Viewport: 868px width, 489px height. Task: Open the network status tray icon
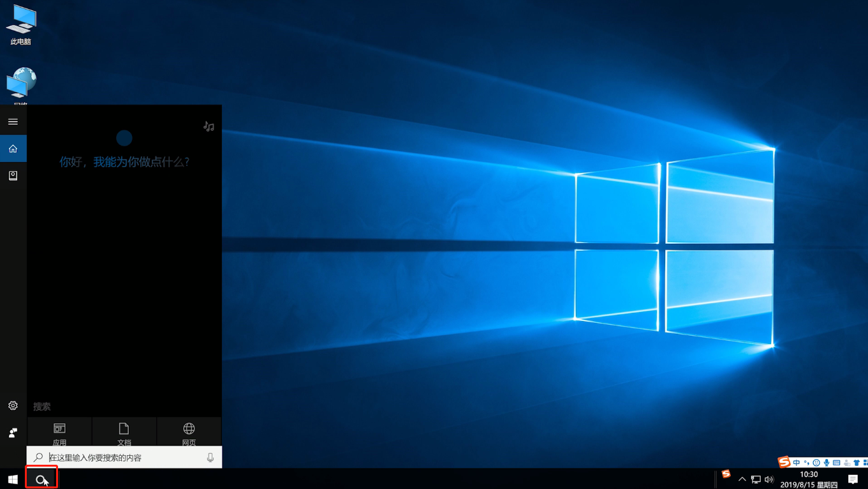pyautogui.click(x=756, y=479)
